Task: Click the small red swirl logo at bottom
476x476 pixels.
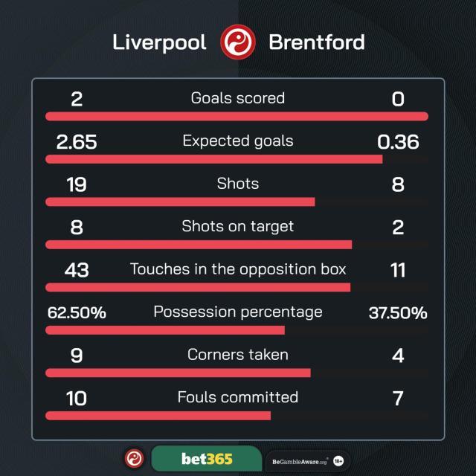Action: pos(134,459)
